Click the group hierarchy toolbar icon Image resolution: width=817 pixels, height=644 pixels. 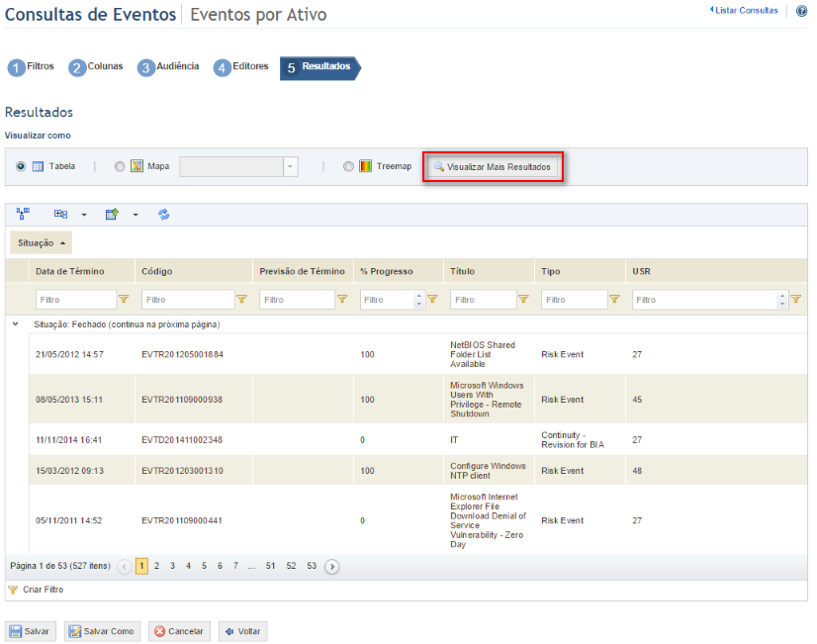click(23, 214)
